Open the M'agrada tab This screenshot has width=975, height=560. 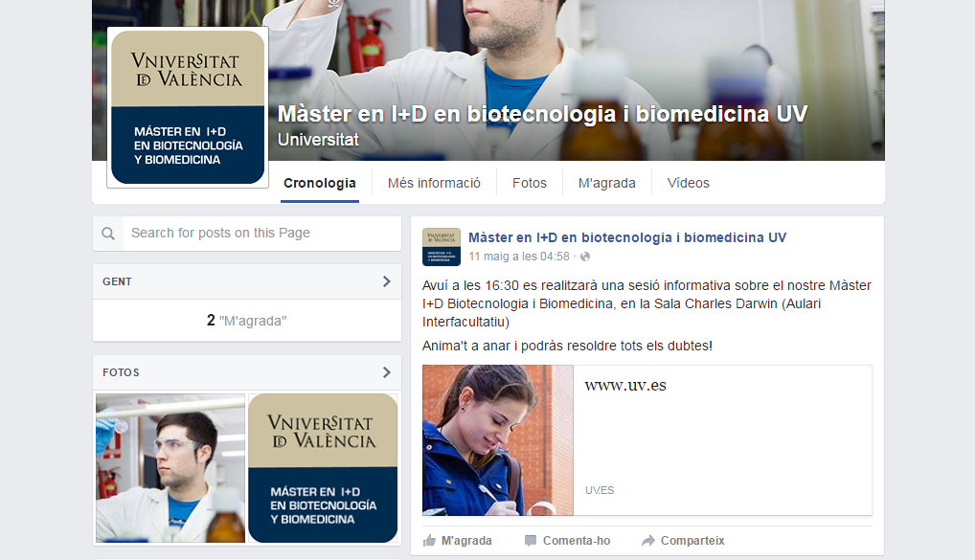[x=607, y=184]
